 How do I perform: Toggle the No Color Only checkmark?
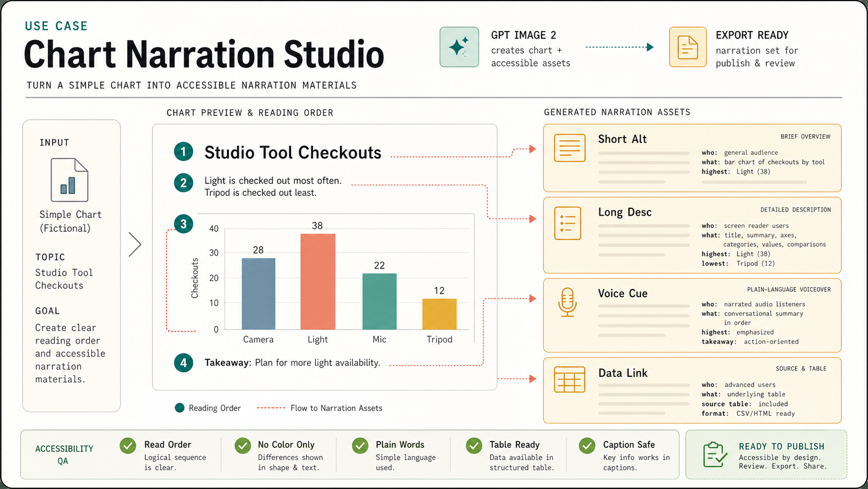pyautogui.click(x=242, y=446)
